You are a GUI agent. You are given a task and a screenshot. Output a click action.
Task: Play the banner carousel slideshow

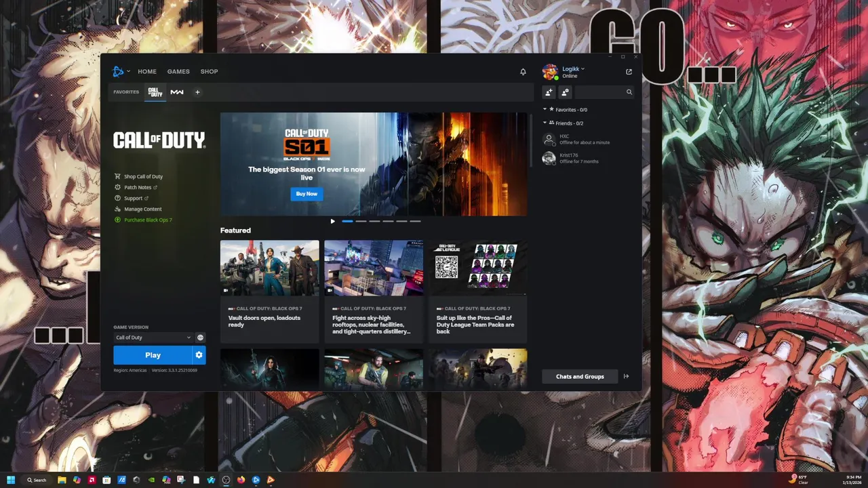point(332,221)
